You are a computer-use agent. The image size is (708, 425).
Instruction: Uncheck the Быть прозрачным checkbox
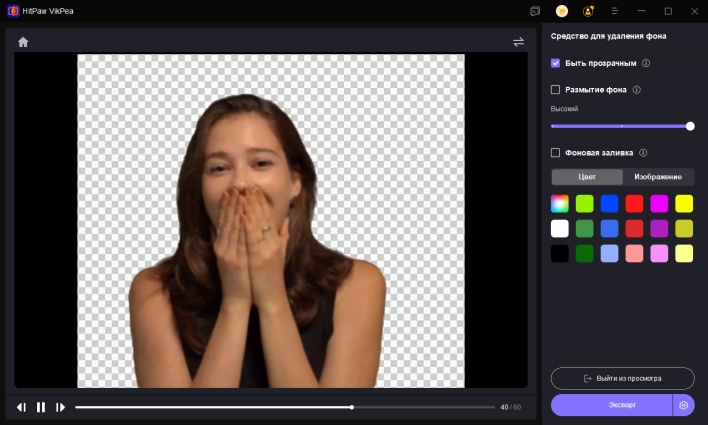[556, 63]
